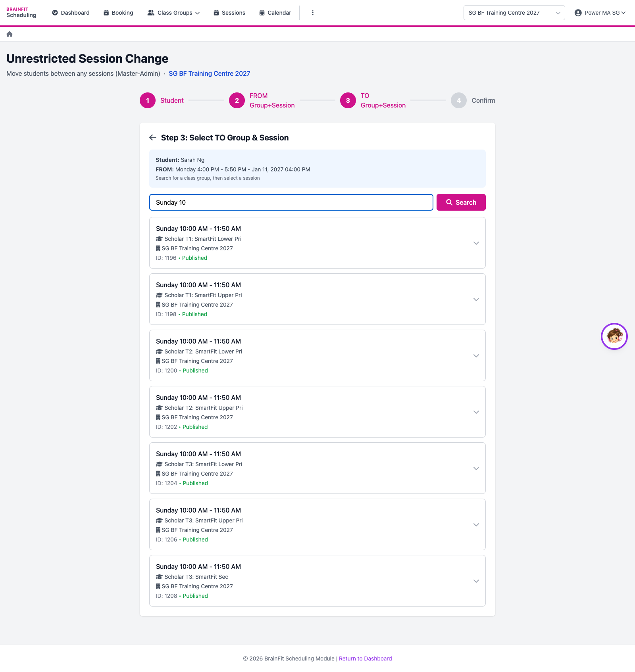Click Published status on ID 1208 card

195,596
